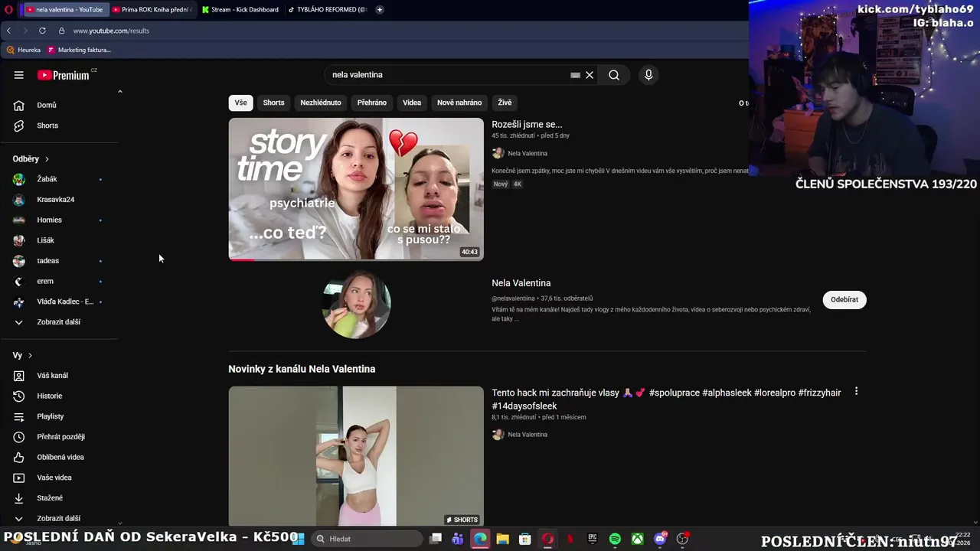Open Microsoft Edge from the taskbar

click(480, 539)
